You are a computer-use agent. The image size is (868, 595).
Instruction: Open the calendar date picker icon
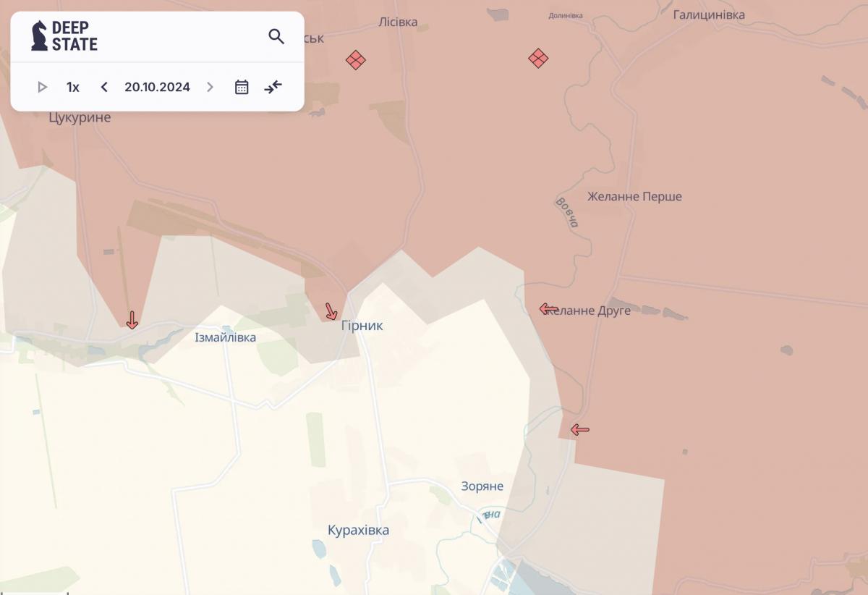(242, 87)
